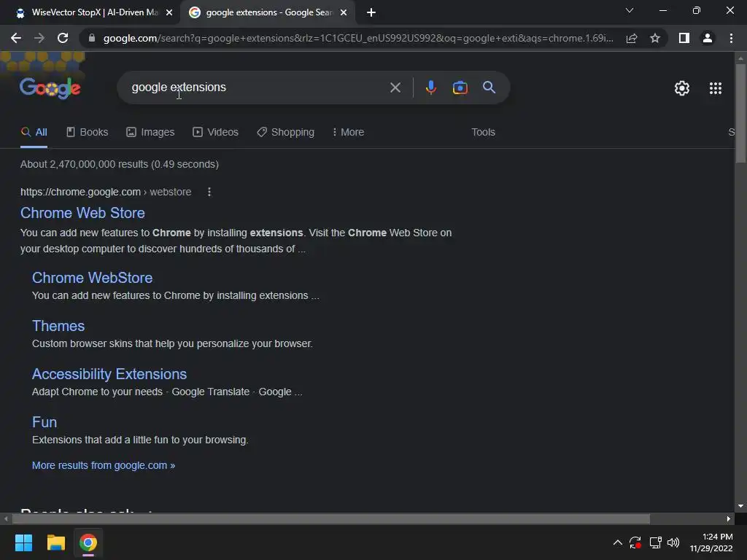Close the WiseVector StopX tab

tap(169, 13)
